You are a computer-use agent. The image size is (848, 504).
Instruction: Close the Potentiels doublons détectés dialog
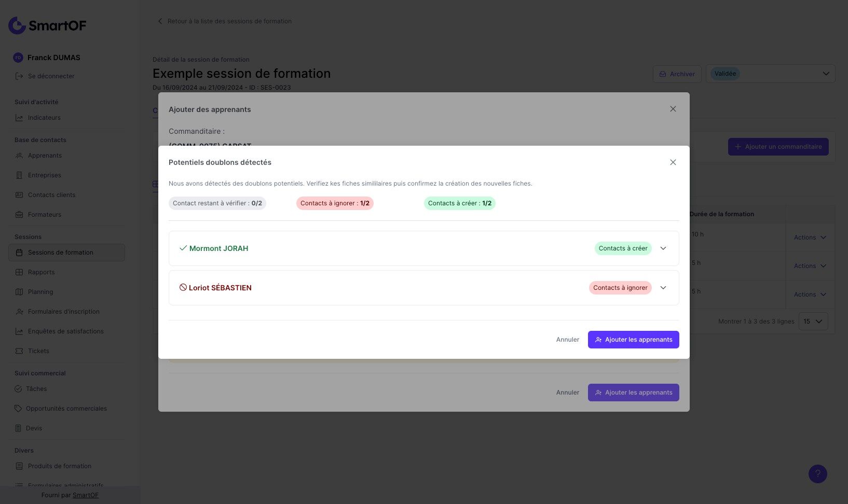click(x=673, y=162)
